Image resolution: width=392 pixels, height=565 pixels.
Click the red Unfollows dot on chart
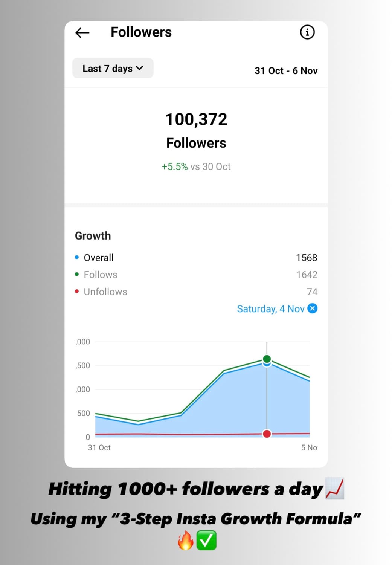coord(267,434)
